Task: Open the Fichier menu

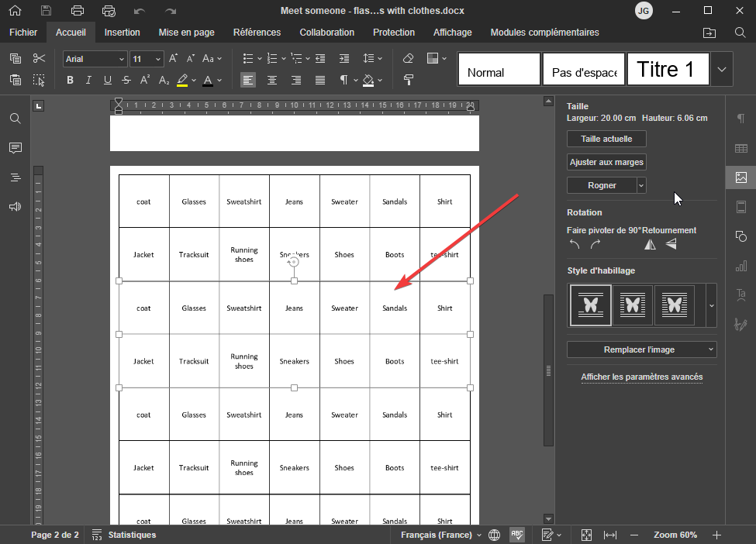Action: [x=23, y=33]
